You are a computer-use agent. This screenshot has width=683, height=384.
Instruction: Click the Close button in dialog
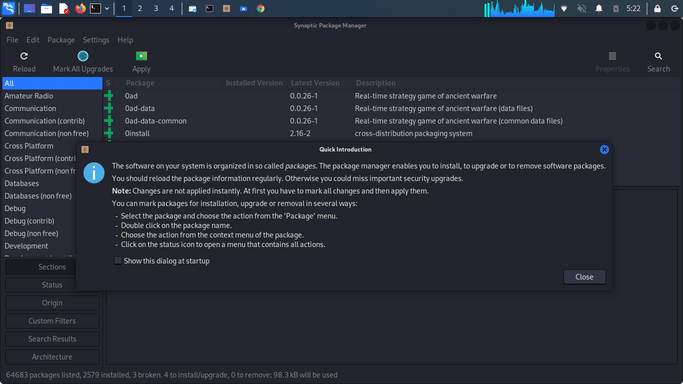tap(584, 277)
